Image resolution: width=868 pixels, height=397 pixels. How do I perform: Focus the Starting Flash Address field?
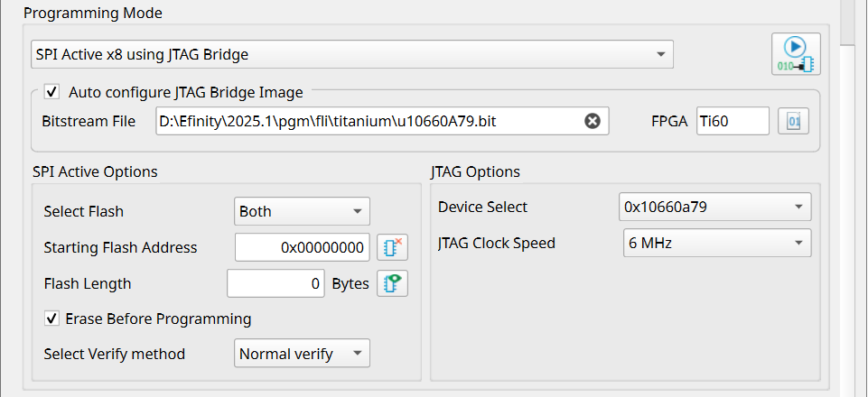pos(302,247)
